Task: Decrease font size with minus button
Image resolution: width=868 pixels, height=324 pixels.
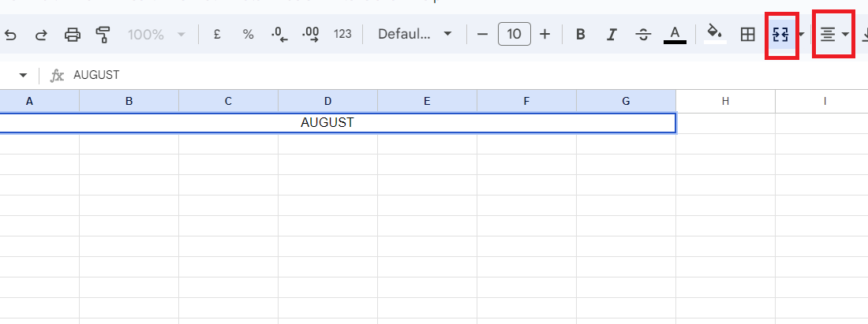Action: click(x=483, y=35)
